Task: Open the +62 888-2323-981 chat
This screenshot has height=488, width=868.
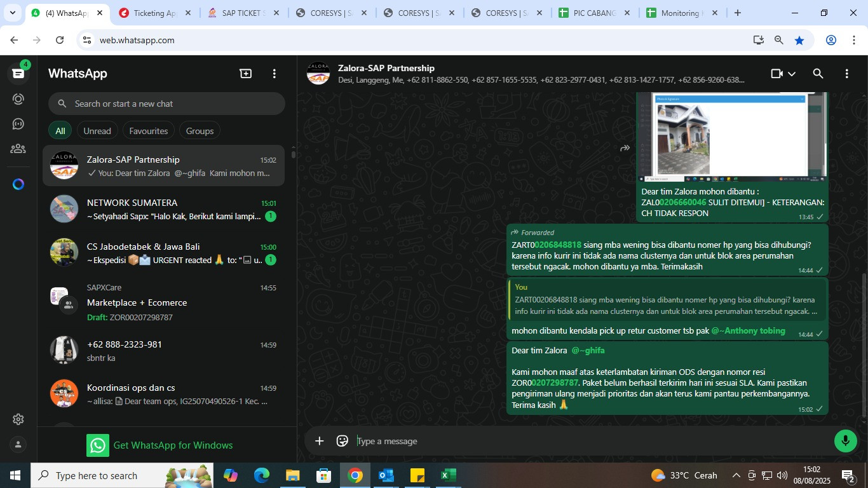Action: point(163,351)
